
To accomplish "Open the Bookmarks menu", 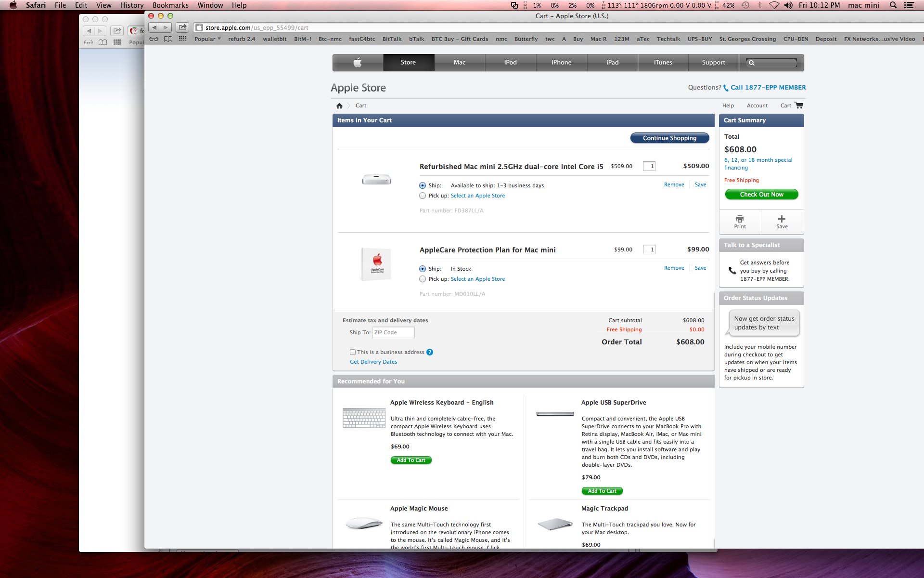I will pos(170,5).
